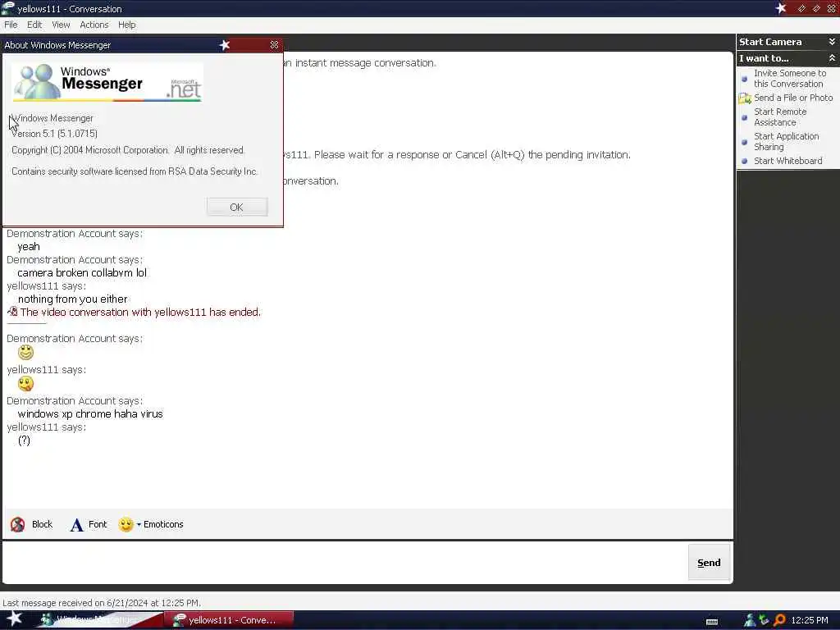Click the Copyright 2004 Microsoft Corporation text
Viewport: 840px width, 630px height.
[x=128, y=150]
